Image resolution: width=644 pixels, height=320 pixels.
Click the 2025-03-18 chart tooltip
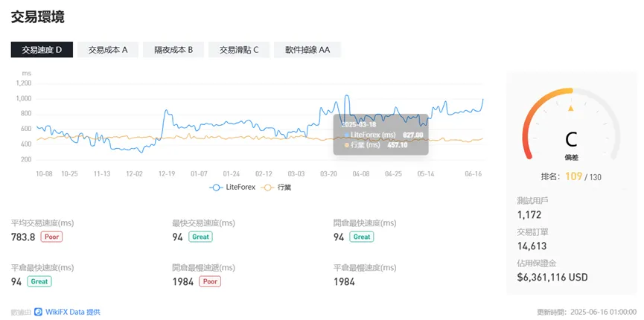(x=380, y=135)
